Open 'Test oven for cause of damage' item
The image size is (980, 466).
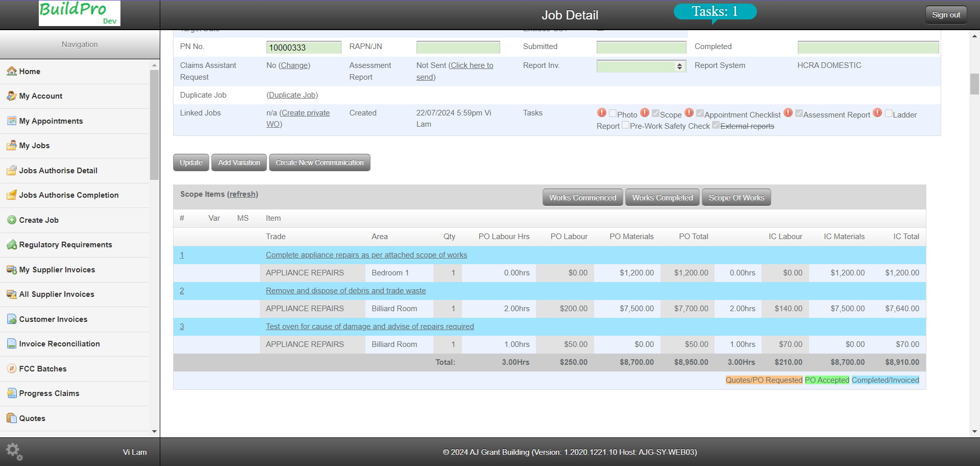click(370, 327)
